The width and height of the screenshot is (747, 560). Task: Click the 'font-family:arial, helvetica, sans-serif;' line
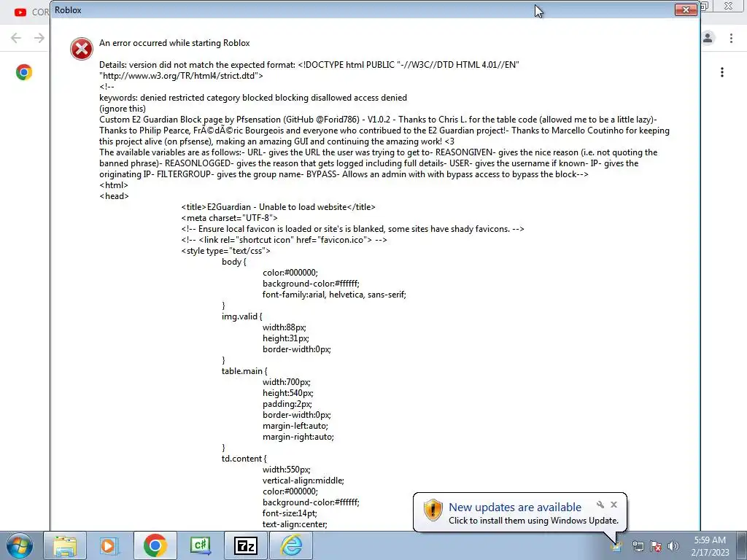tap(334, 295)
